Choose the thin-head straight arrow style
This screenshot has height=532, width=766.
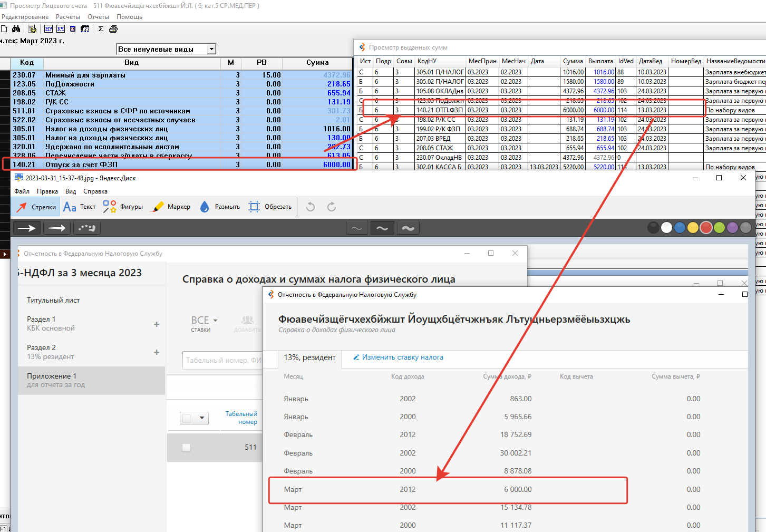coord(27,228)
